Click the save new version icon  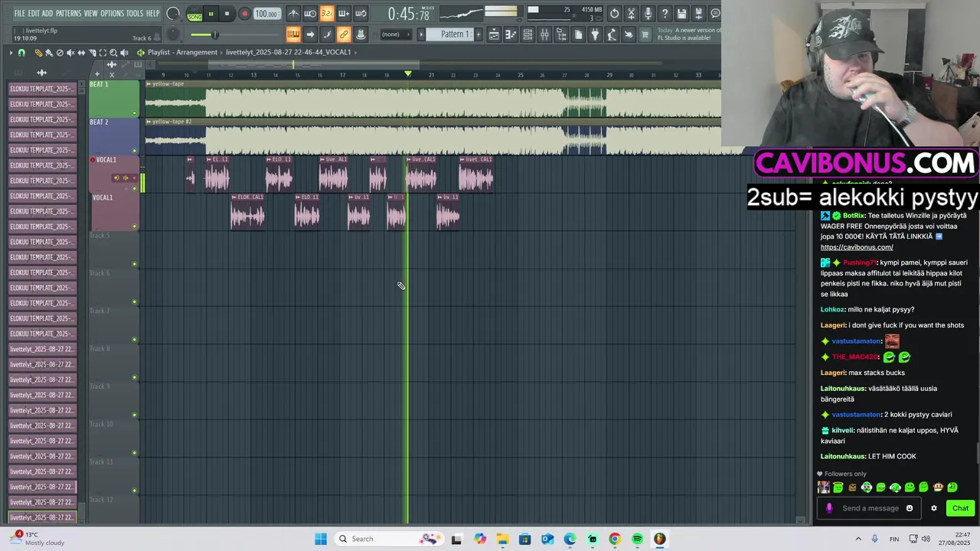[698, 14]
